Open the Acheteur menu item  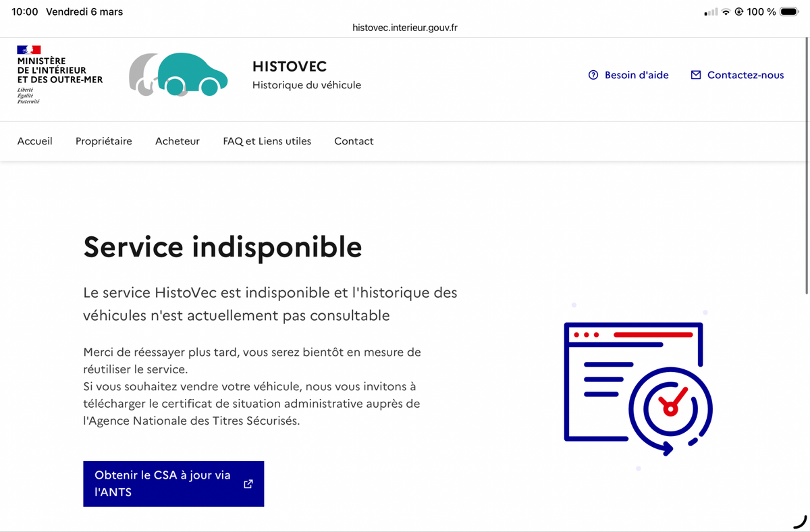pos(178,141)
